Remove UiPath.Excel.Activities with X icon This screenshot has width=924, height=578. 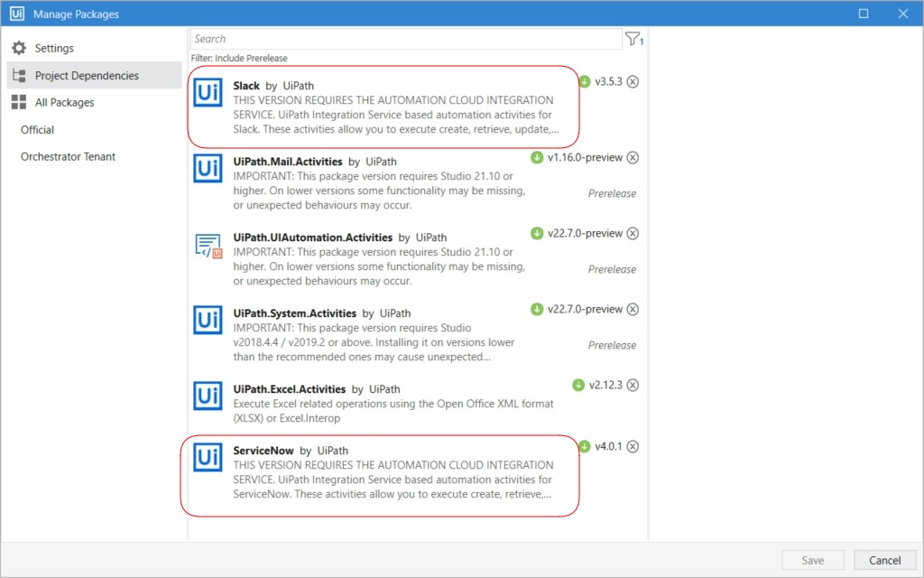pyautogui.click(x=633, y=385)
